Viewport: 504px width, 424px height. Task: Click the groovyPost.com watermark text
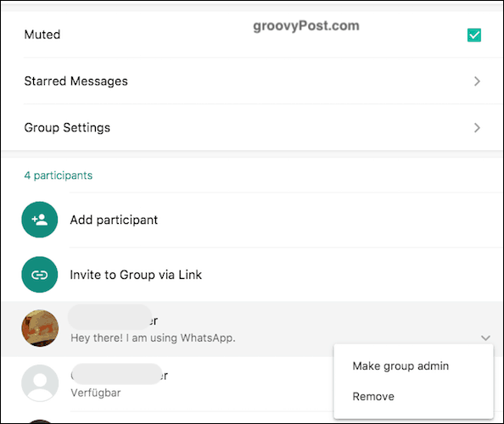pos(306,25)
